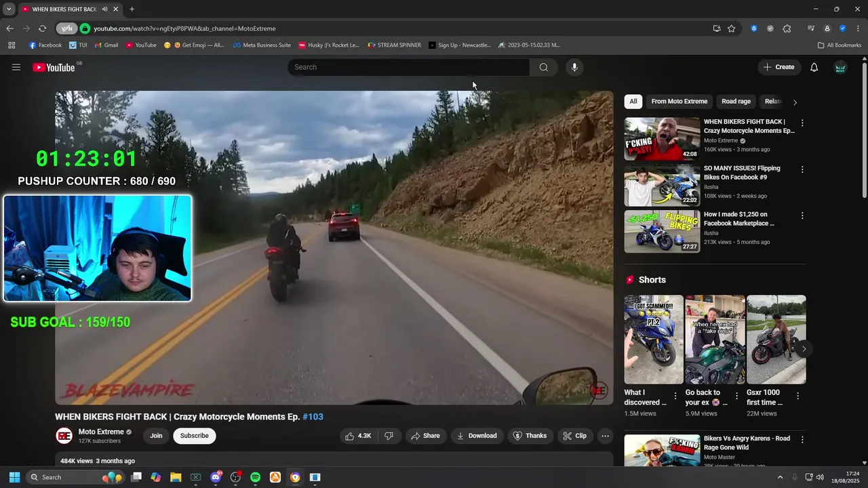Share the video
Screen dimensions: 868x488
(x=425, y=436)
